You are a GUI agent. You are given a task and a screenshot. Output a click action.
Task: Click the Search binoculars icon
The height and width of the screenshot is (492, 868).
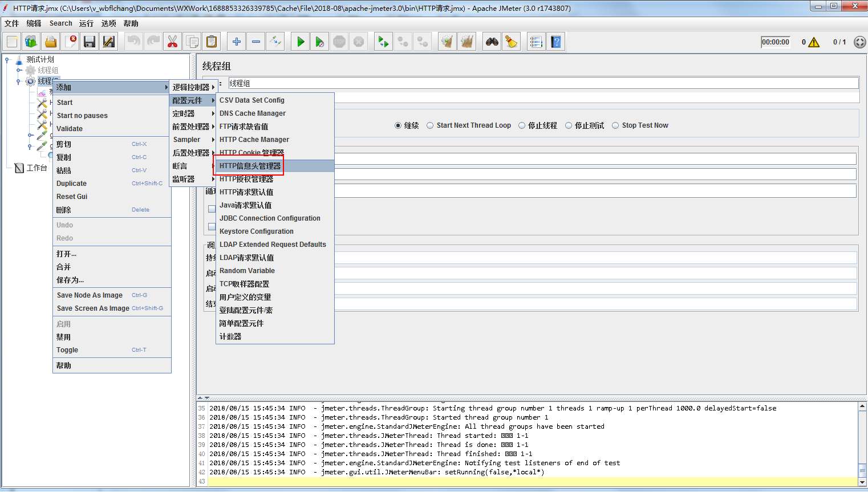click(492, 42)
